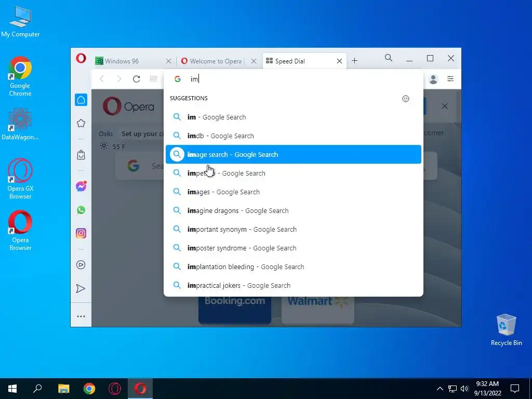Open the tab search magnifier icon
The height and width of the screenshot is (399, 532).
coord(389,58)
